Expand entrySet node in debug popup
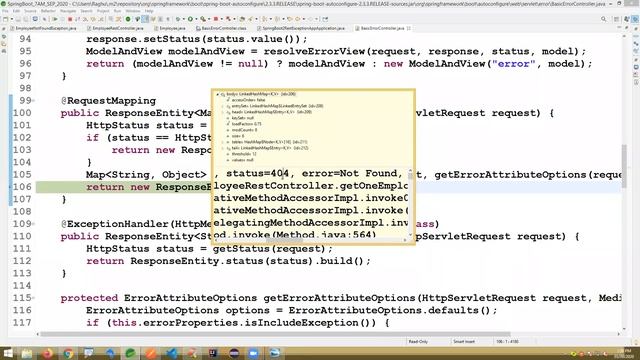 pyautogui.click(x=223, y=106)
